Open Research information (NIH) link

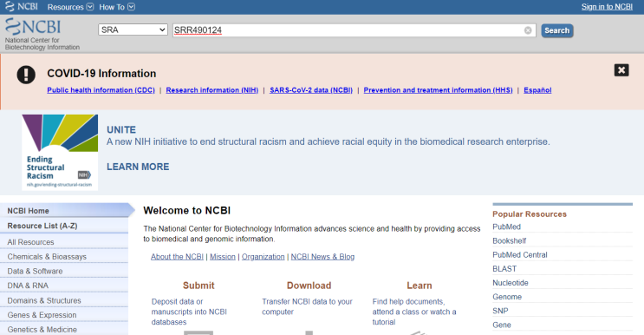[212, 90]
